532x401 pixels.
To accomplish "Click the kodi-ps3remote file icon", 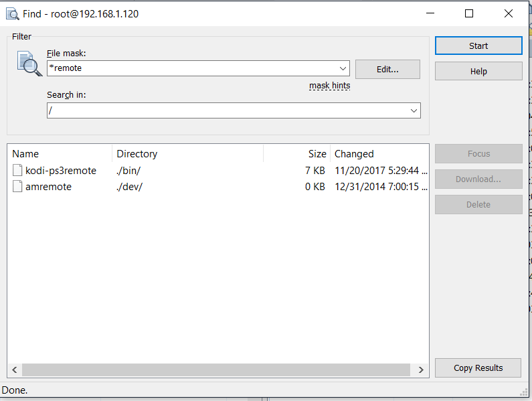I will (x=17, y=171).
